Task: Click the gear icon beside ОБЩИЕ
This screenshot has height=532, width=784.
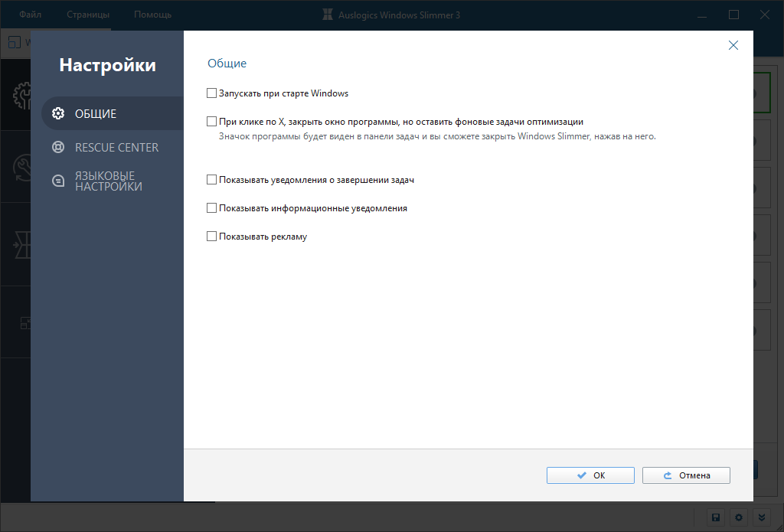Action: [x=58, y=113]
